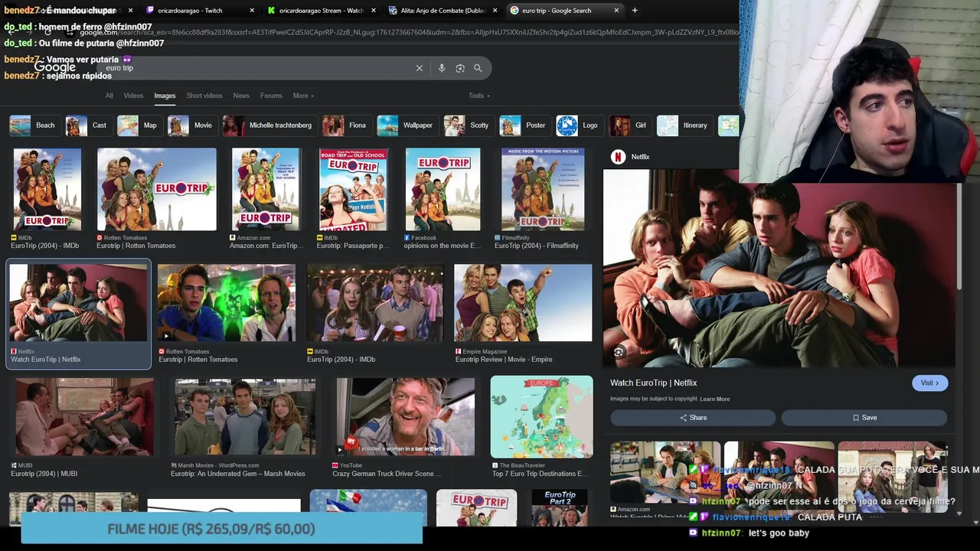Start voice search with the microphone icon
This screenshot has height=551, width=980.
click(442, 68)
